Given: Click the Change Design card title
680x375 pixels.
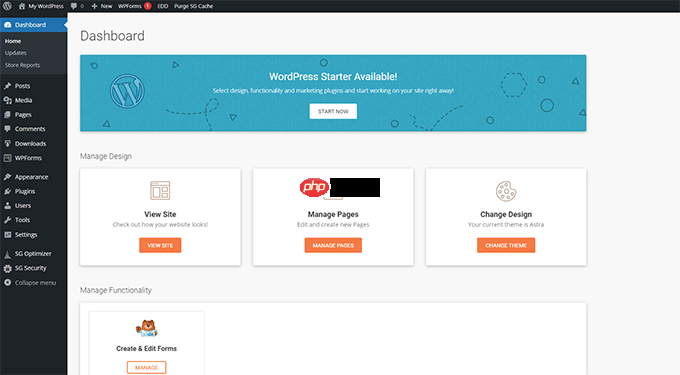Looking at the screenshot, I should [x=506, y=214].
